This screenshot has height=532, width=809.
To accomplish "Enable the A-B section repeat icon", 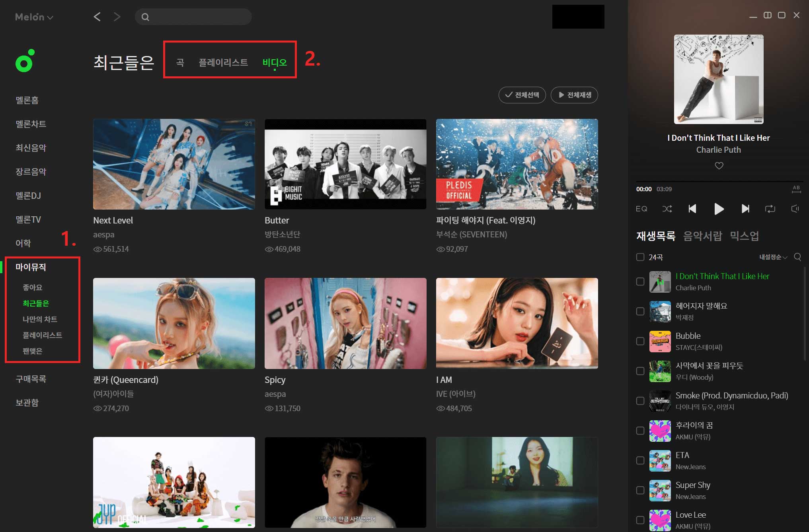I will (796, 189).
